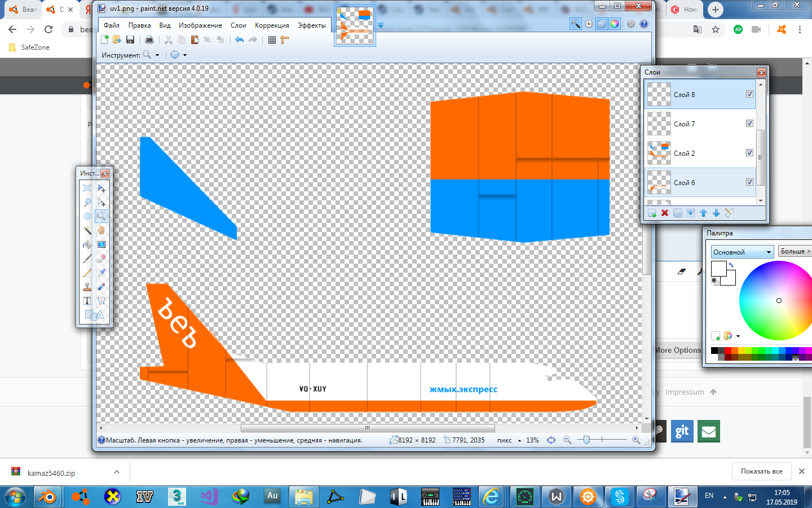Click the SafeZone bookmark in browser

29,47
